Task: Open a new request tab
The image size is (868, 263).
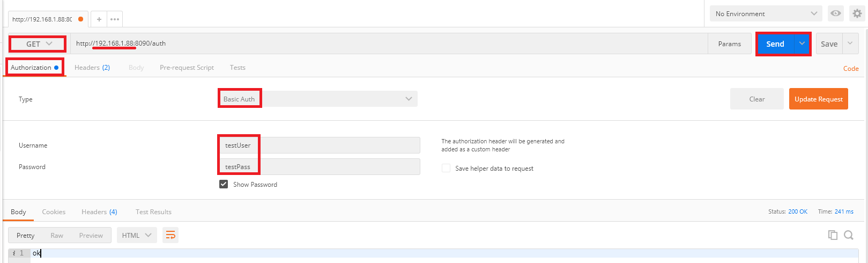Action: (99, 19)
